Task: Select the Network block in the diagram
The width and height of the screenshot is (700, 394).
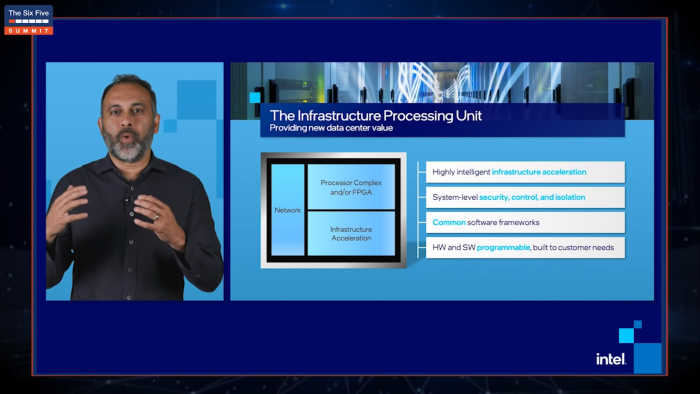Action: (x=288, y=210)
